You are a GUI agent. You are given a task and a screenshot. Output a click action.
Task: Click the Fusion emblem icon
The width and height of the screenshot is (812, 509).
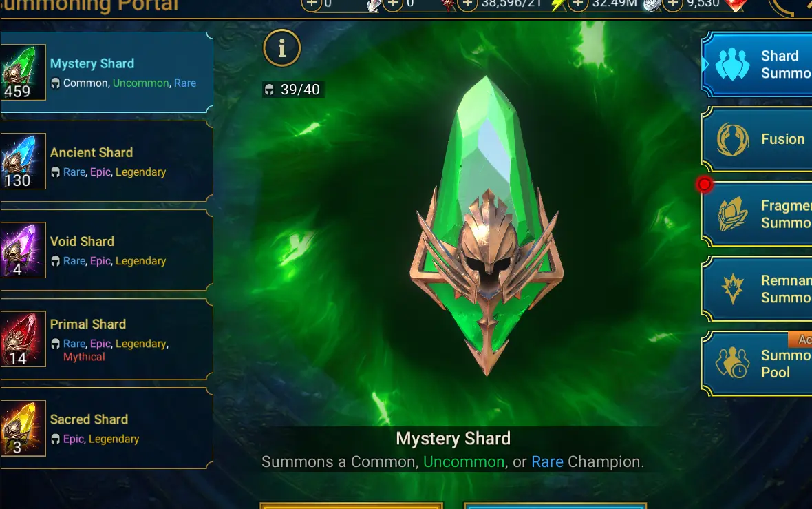pyautogui.click(x=732, y=139)
